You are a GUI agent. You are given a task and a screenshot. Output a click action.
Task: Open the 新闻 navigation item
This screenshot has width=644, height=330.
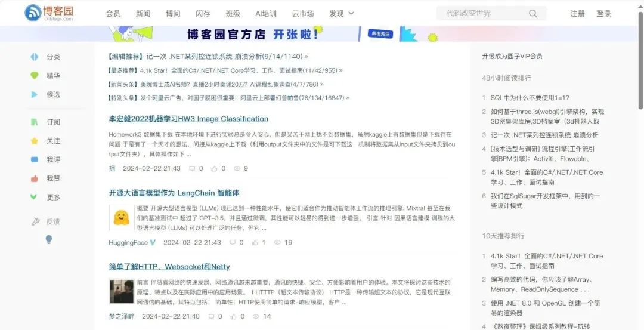[143, 13]
